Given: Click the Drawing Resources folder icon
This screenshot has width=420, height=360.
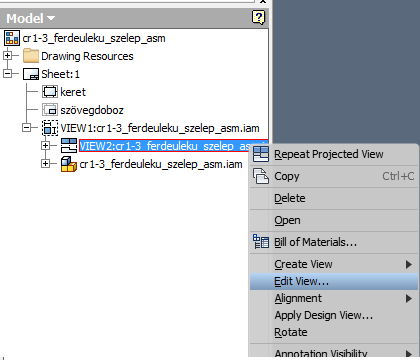Looking at the screenshot, I should coord(31,56).
